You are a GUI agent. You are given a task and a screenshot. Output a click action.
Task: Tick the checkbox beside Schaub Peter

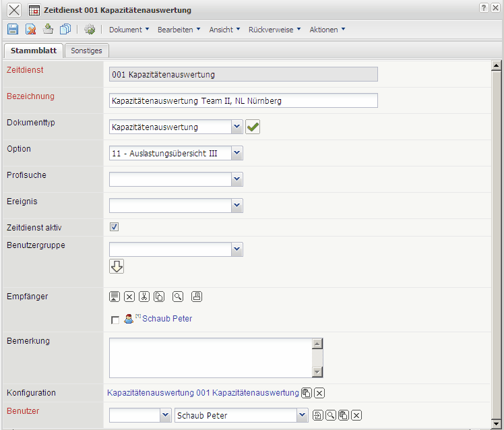115,320
